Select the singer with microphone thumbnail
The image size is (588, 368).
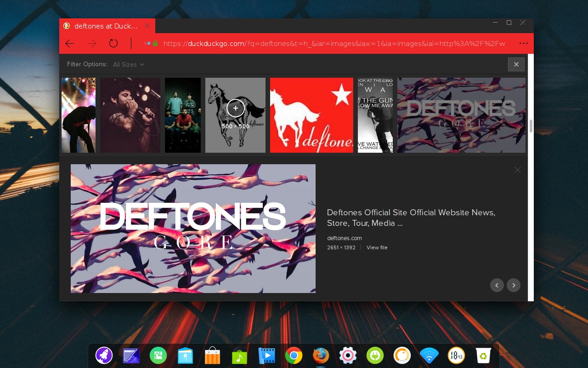130,115
